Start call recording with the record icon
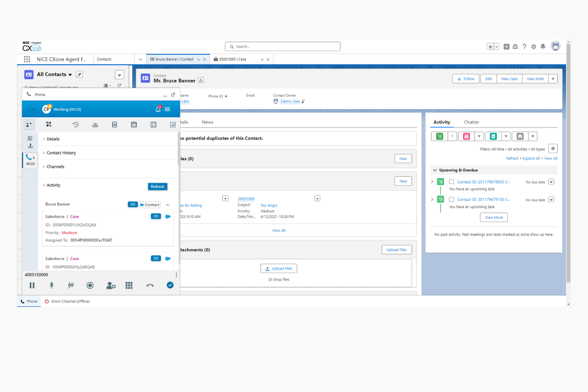Image resolution: width=588 pixels, height=392 pixels. coord(90,285)
